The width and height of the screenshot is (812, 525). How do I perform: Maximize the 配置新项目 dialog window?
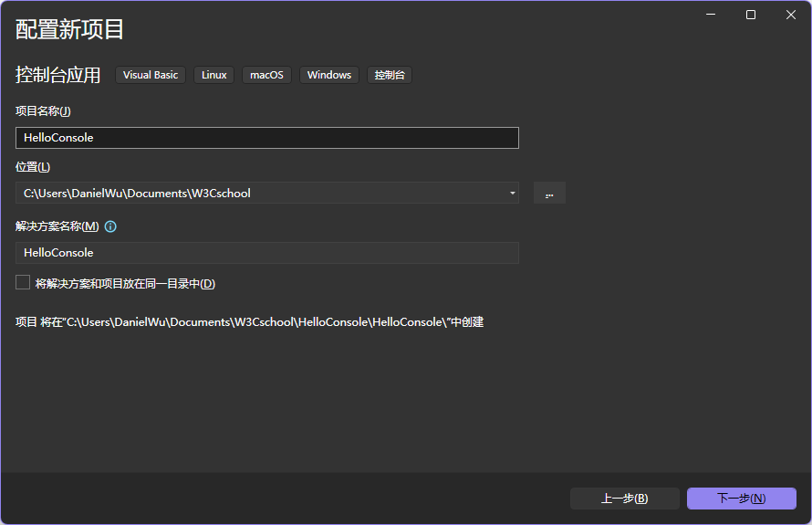point(751,15)
